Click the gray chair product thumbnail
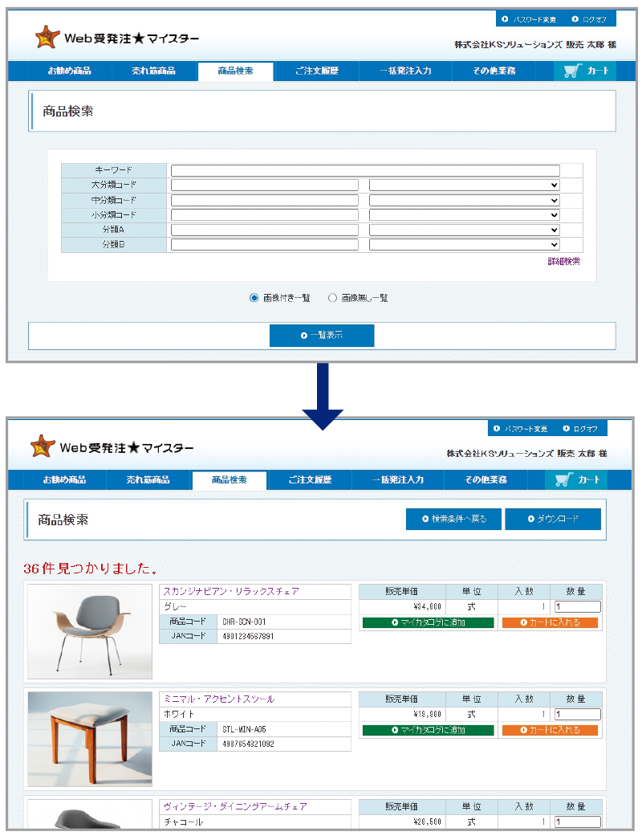The width and height of the screenshot is (642, 840). (89, 631)
